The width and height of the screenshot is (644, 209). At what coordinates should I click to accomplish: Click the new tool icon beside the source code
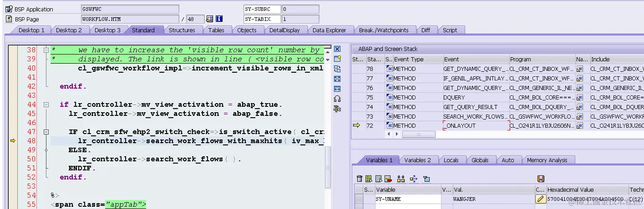pos(337,59)
